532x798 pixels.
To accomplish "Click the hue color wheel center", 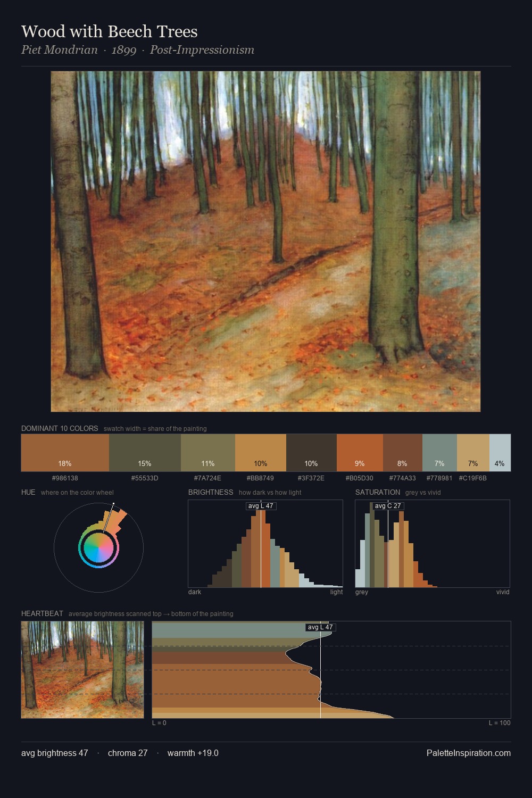I will (x=98, y=547).
